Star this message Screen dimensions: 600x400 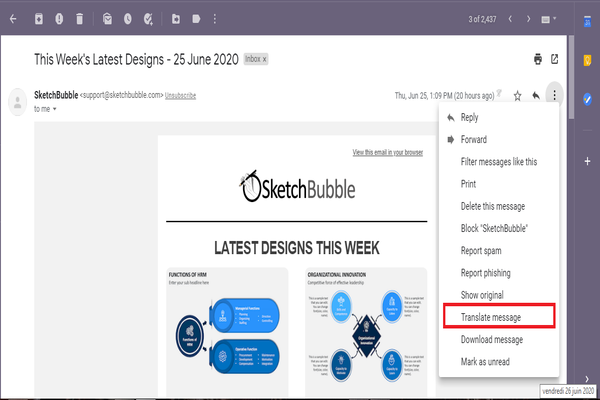pos(517,95)
